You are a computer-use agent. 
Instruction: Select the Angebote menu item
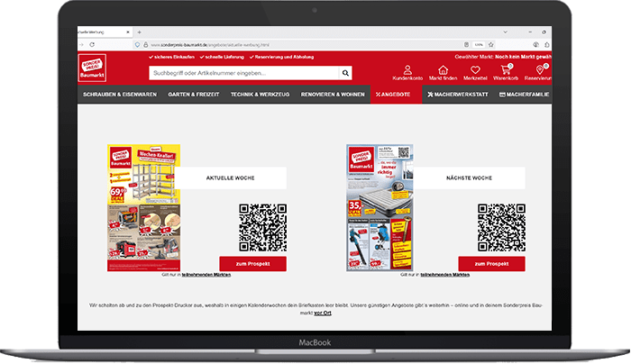(x=396, y=95)
